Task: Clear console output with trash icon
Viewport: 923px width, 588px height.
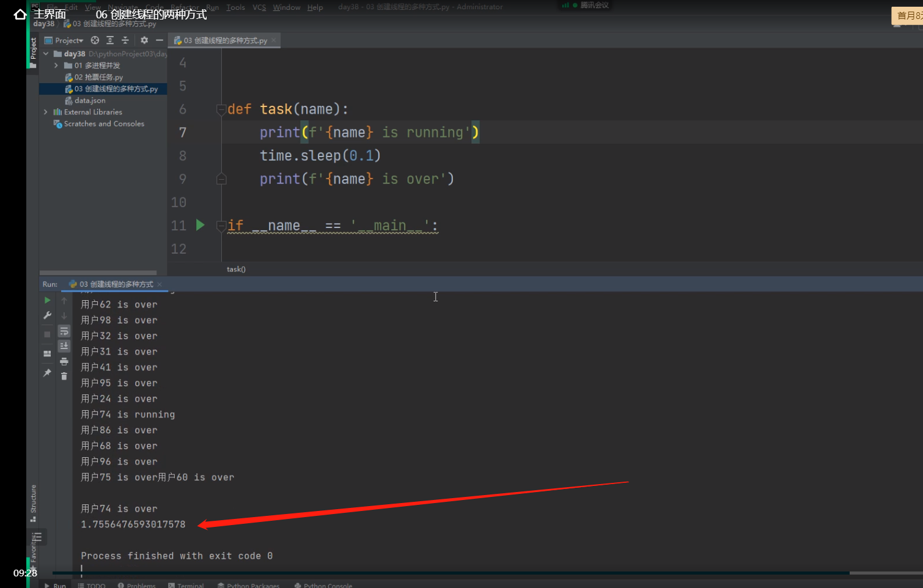Action: pyautogui.click(x=64, y=376)
